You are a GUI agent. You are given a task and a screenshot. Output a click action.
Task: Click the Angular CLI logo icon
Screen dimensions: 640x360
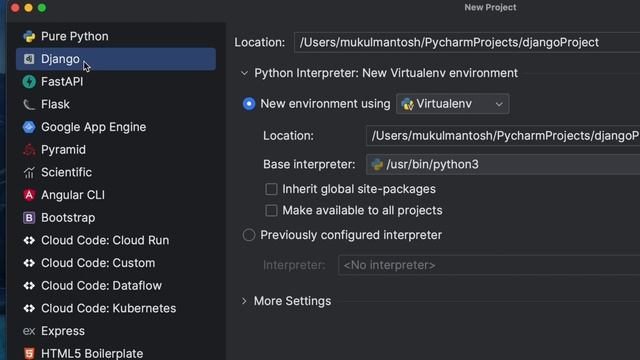click(29, 195)
